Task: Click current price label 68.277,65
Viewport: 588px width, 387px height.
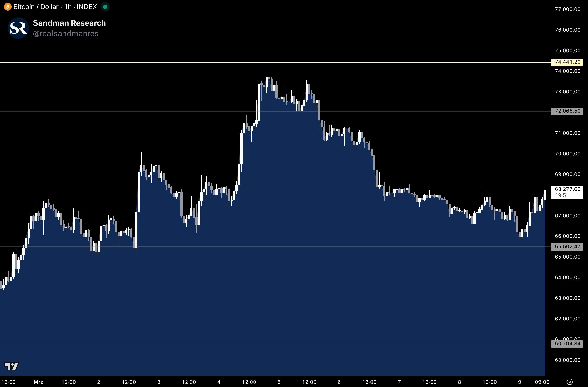Action: (567, 192)
